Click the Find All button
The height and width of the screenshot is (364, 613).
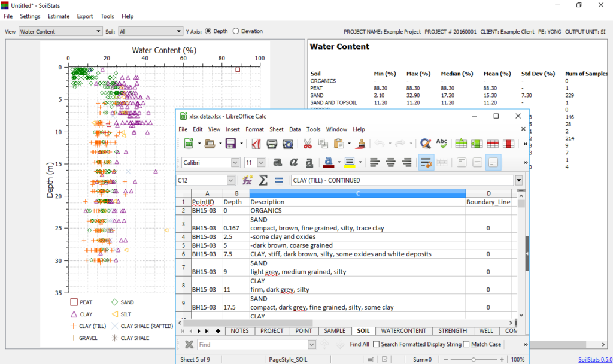tap(359, 344)
